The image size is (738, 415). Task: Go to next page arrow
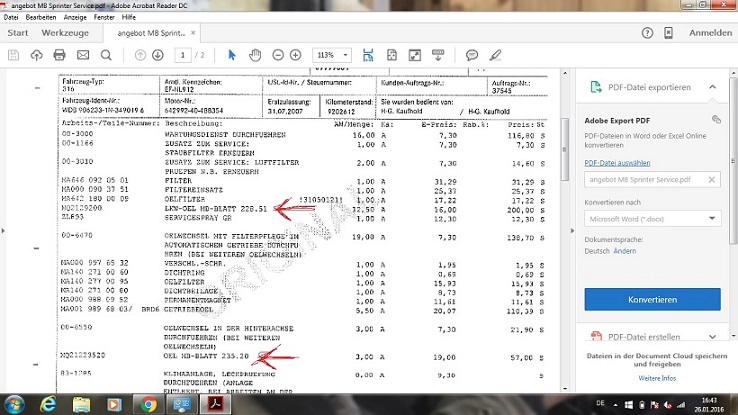point(158,54)
